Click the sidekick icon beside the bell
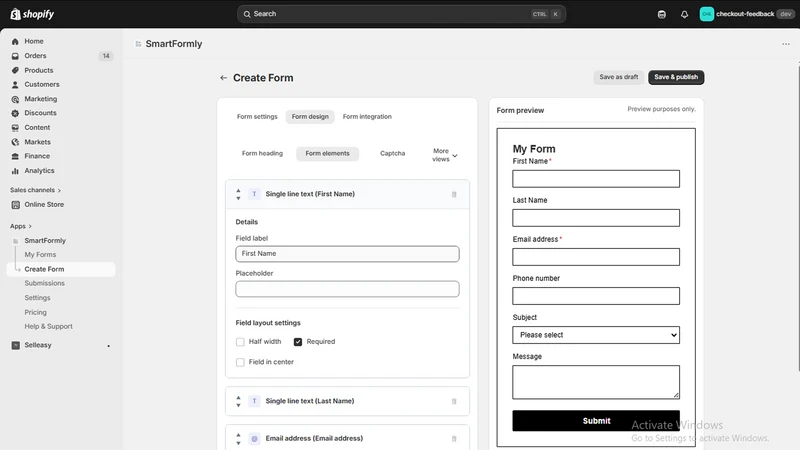Viewport: 800px width, 450px height. (x=662, y=14)
